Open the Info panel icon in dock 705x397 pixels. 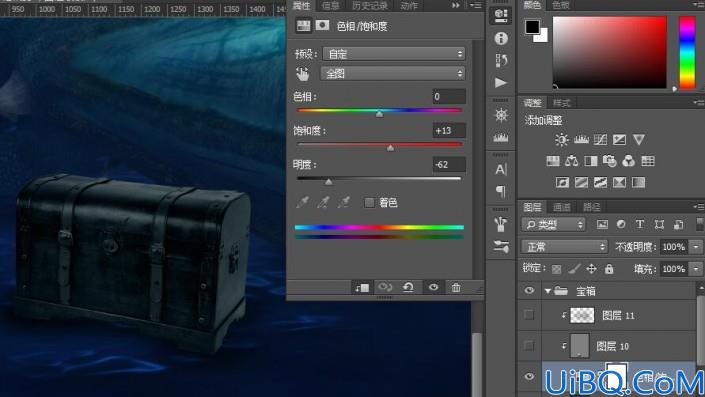pyautogui.click(x=500, y=38)
